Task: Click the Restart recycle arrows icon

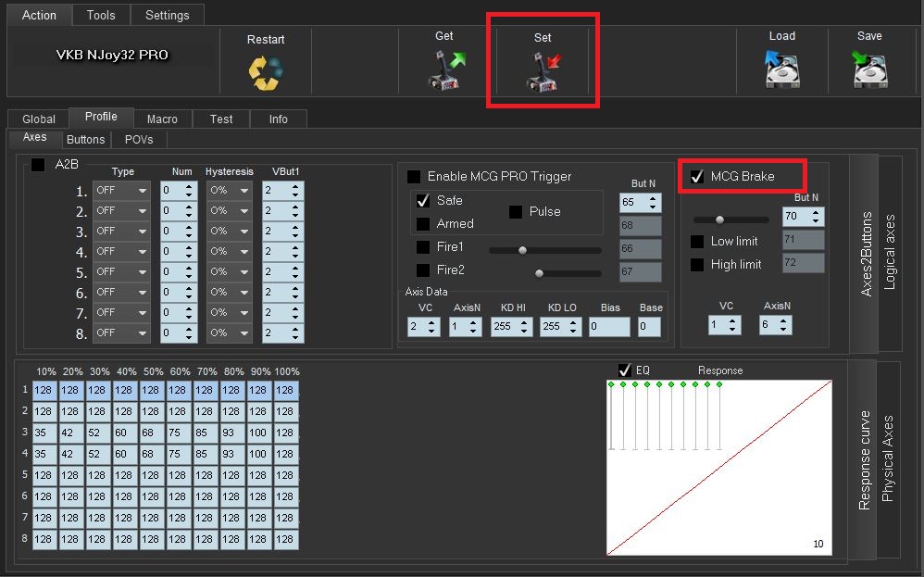Action: click(x=265, y=73)
